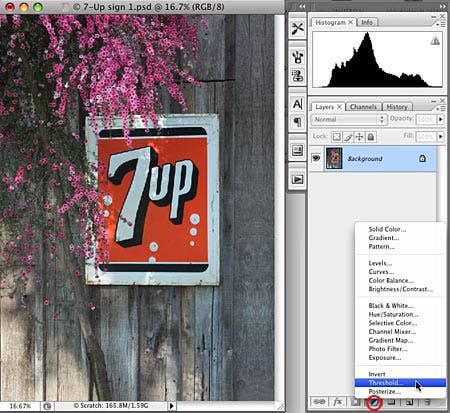
Task: Close the Histogram tab with its X
Action: click(x=350, y=22)
